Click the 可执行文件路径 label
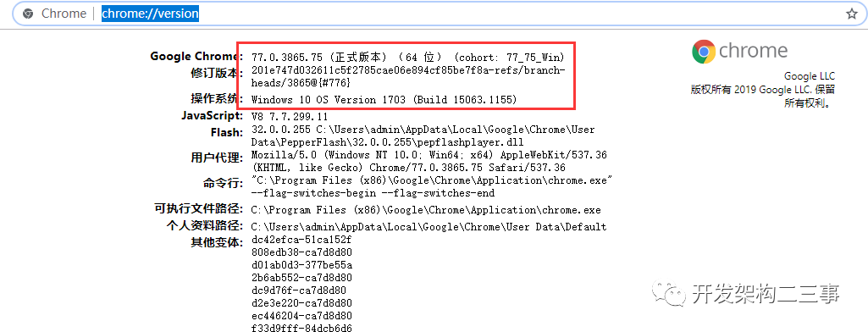Image resolution: width=868 pixels, height=332 pixels. click(x=198, y=209)
